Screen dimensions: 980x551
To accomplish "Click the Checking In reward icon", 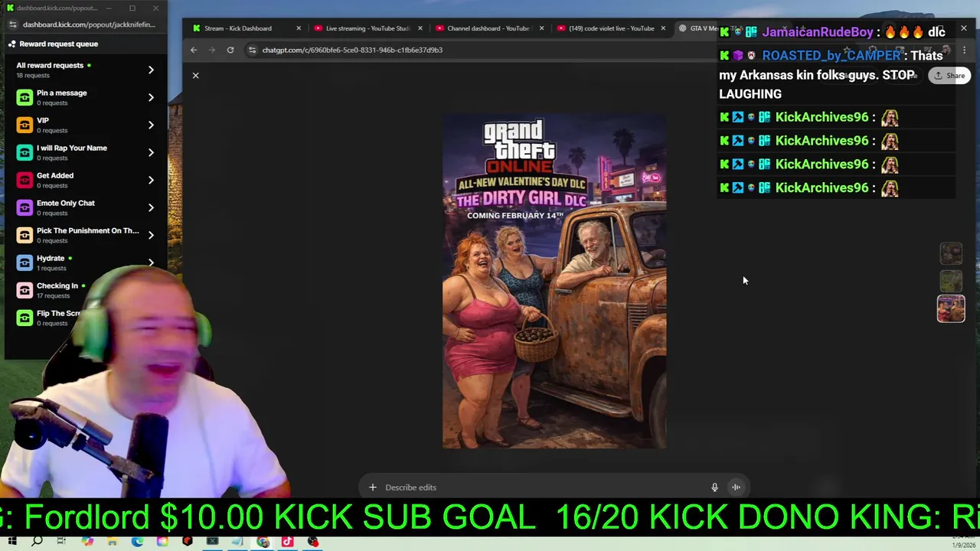I will click(x=24, y=290).
